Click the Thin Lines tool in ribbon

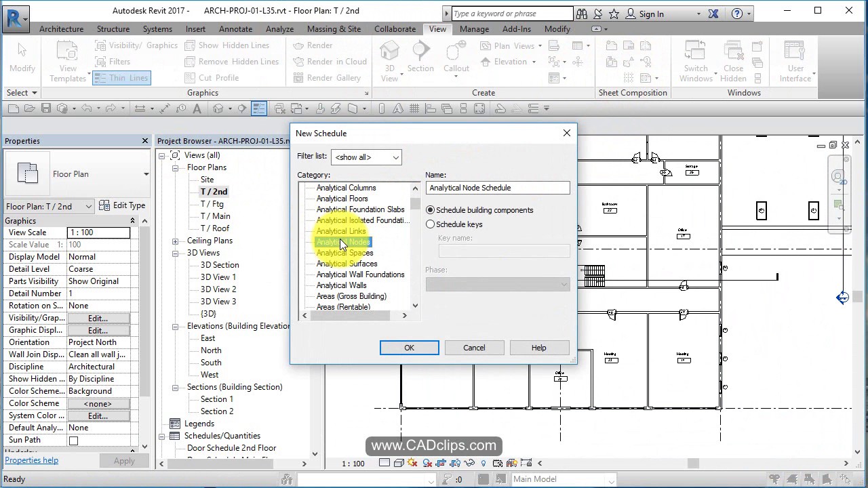click(x=121, y=78)
